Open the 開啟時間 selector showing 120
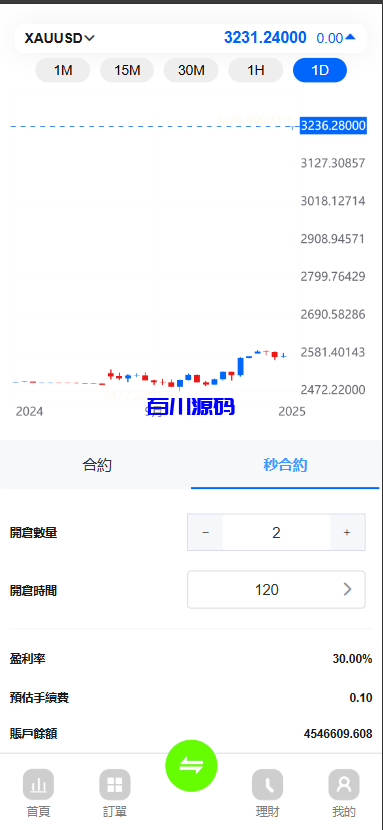Image resolution: width=383 pixels, height=830 pixels. [x=276, y=590]
